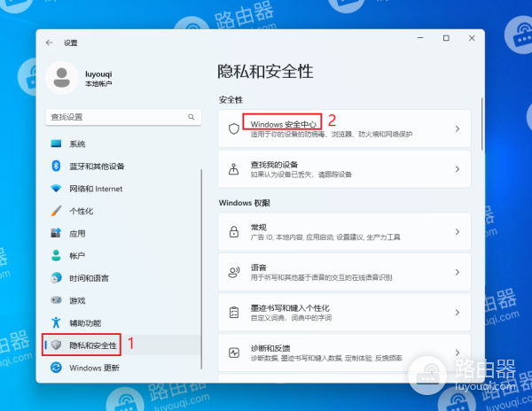
Task: Expand 查找我的设备 using right chevron
Action: [x=458, y=168]
